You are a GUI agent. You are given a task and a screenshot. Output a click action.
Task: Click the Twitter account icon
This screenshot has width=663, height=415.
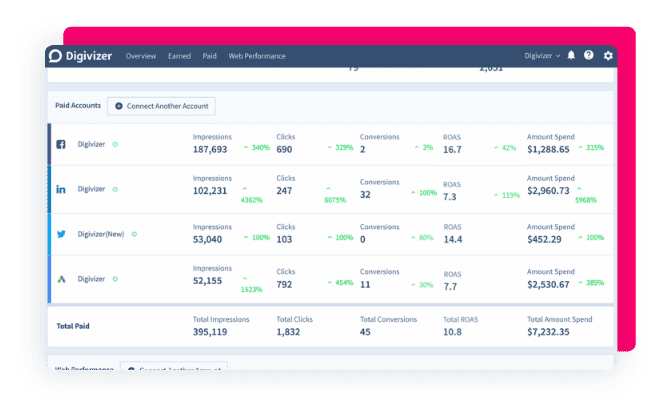[x=60, y=234]
